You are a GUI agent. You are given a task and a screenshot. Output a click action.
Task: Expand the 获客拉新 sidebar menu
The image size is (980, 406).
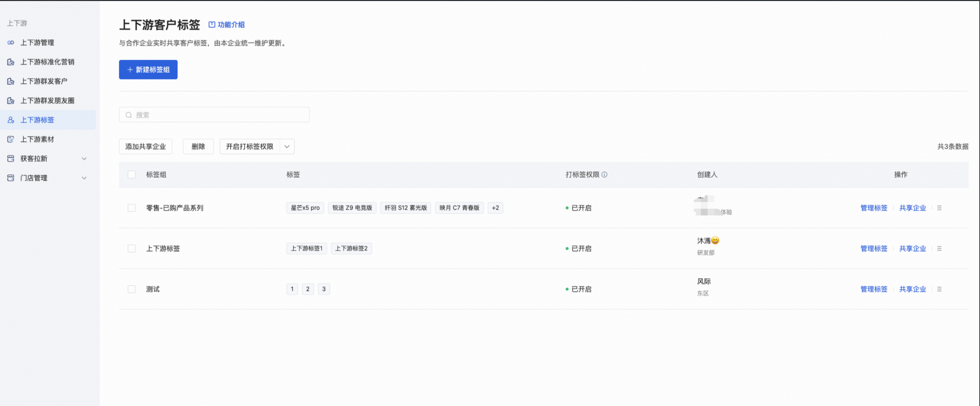pos(84,159)
